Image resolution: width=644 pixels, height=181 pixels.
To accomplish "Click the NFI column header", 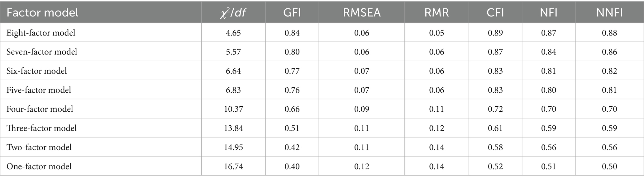I will [548, 13].
